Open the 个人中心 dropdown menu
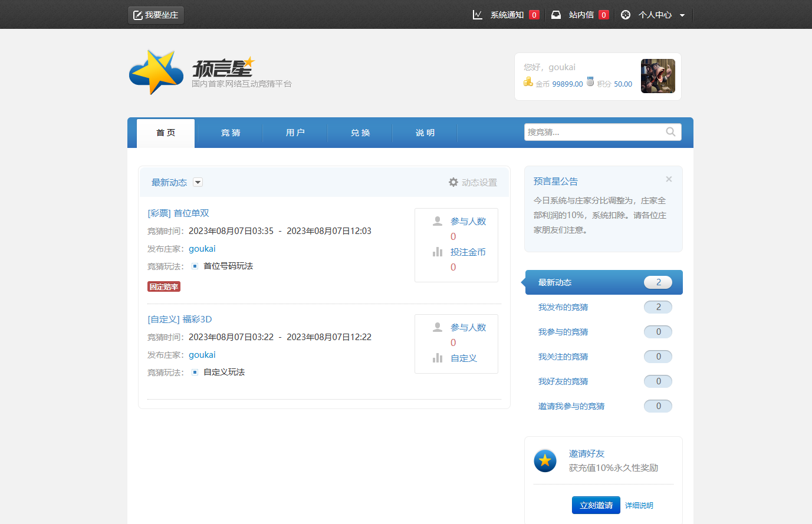Viewport: 812px width, 524px height. coord(682,15)
